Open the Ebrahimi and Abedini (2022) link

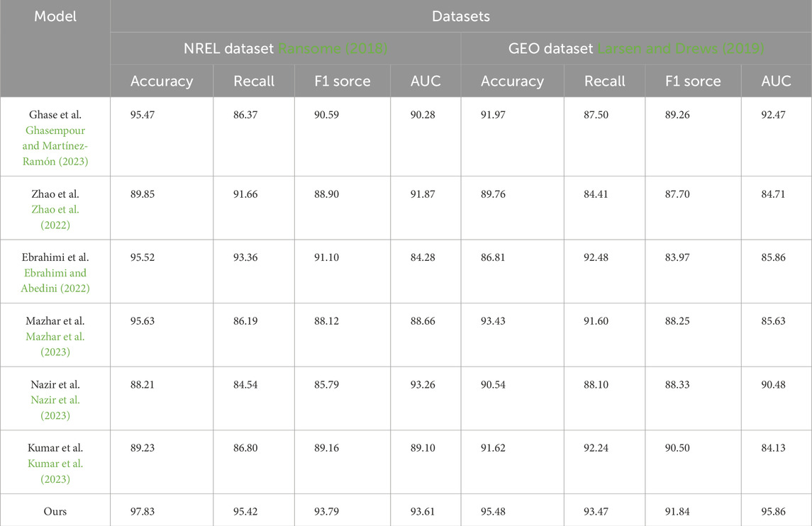pyautogui.click(x=55, y=281)
